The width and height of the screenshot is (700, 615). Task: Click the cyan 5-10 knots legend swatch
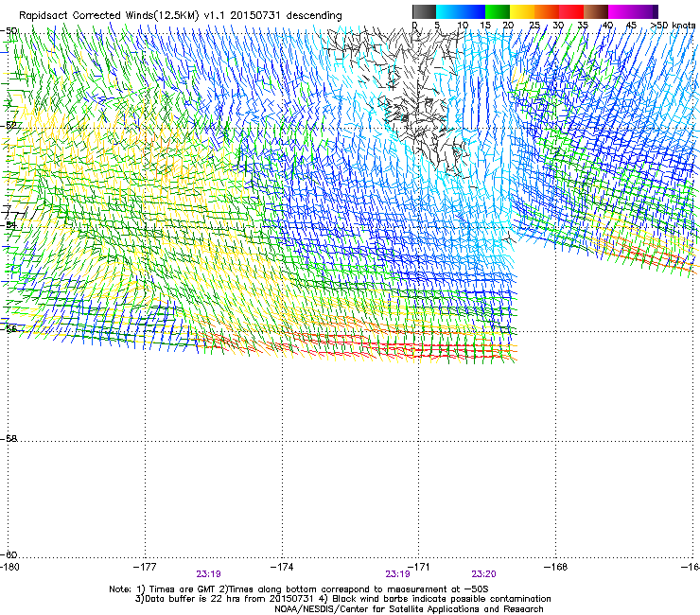448,11
